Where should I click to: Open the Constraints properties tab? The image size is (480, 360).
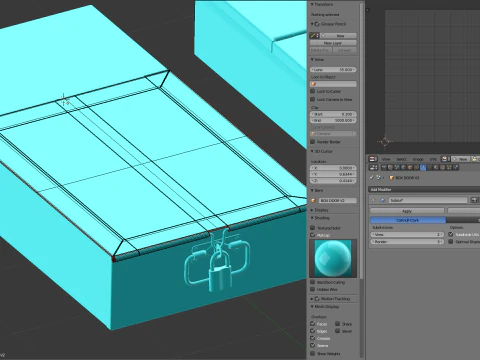pos(416,167)
